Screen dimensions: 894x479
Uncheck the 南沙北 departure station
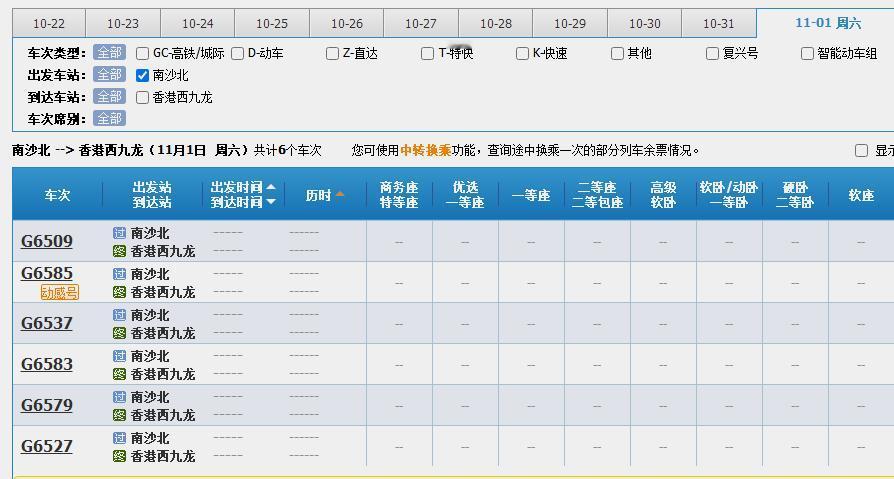pos(143,75)
